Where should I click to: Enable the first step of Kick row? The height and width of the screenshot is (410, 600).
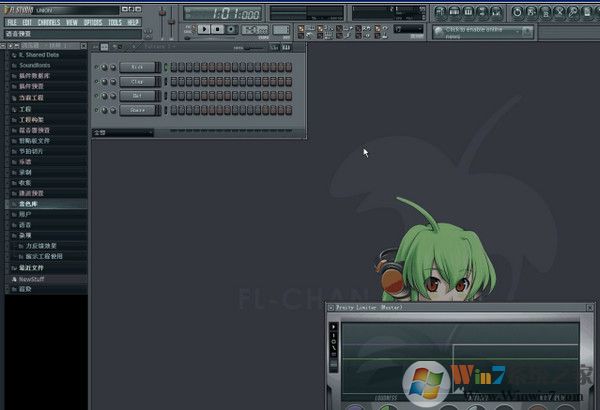click(174, 67)
